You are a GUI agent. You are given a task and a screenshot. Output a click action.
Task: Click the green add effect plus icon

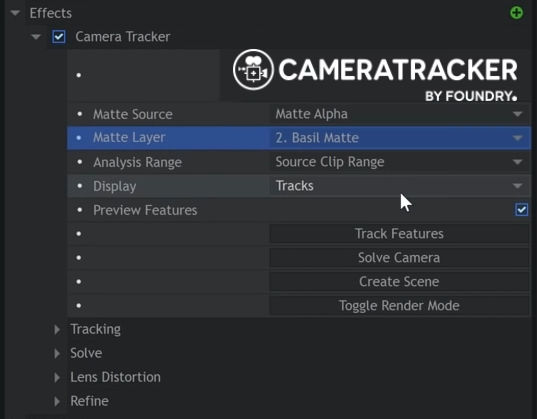516,13
